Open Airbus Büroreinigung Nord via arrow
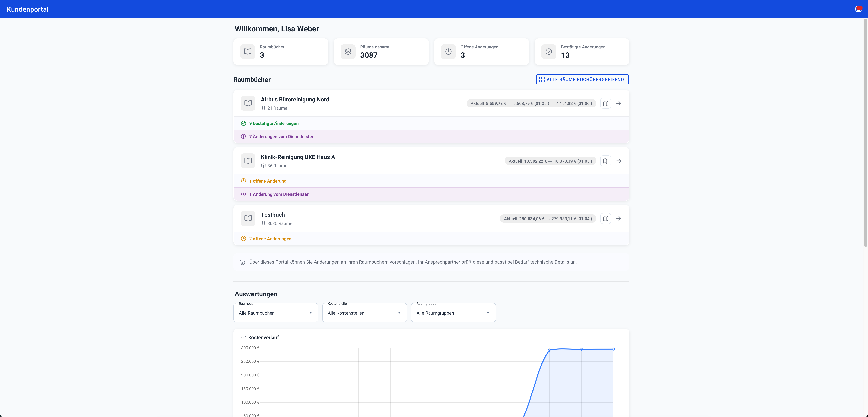Viewport: 868px width, 417px height. pos(619,103)
